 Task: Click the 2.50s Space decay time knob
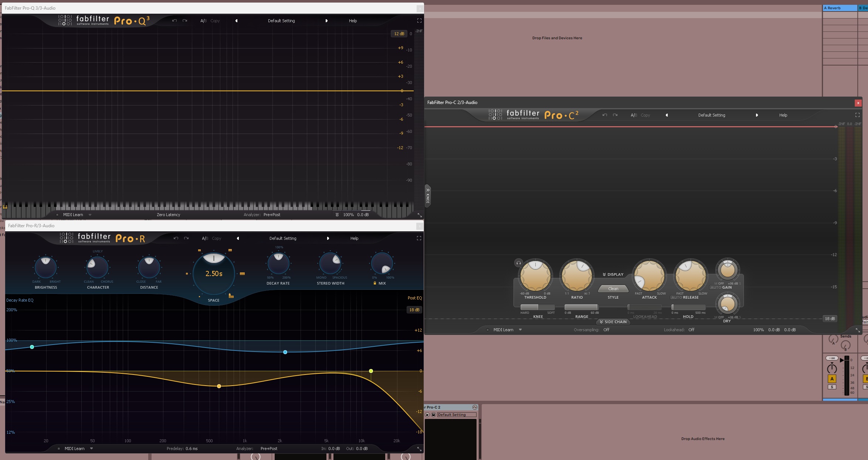pyautogui.click(x=214, y=273)
